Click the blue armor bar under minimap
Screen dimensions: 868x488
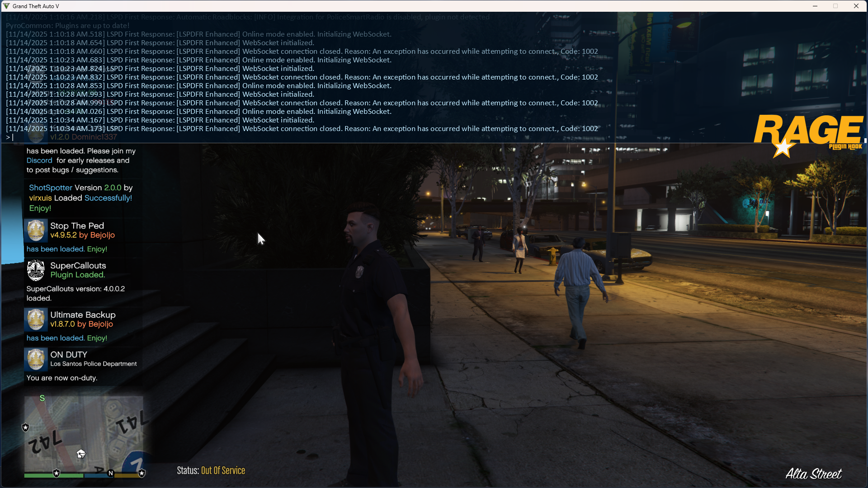96,475
